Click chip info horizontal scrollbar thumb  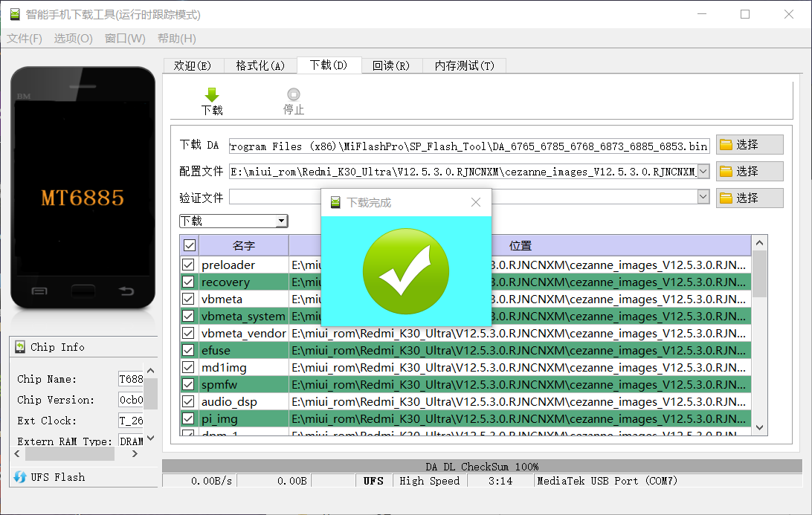click(x=70, y=454)
